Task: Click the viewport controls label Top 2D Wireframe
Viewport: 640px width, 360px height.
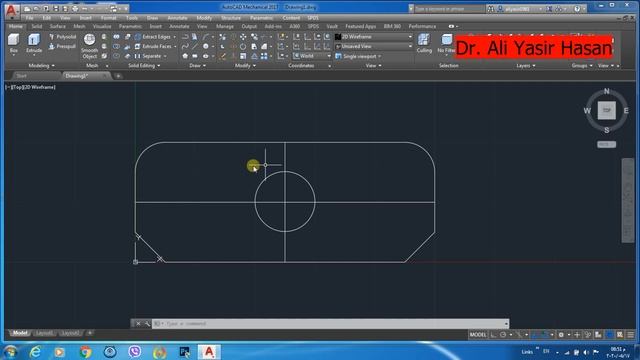Action: (31, 87)
